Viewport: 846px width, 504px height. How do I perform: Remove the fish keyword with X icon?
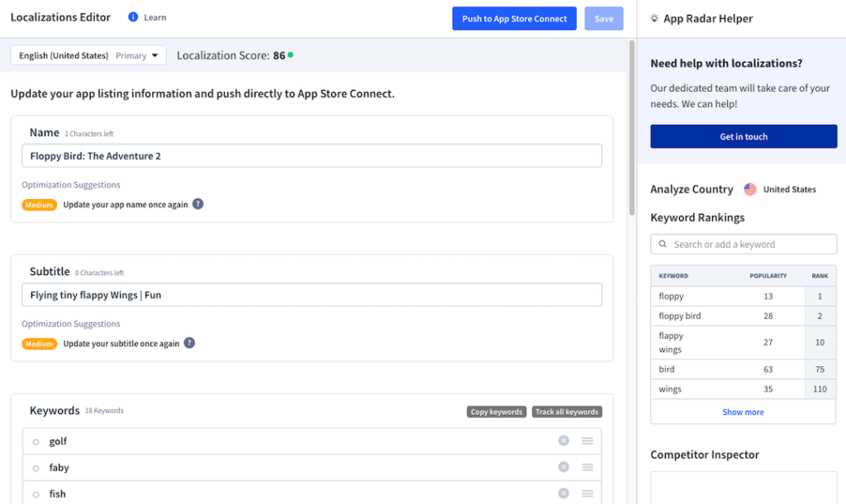click(563, 493)
